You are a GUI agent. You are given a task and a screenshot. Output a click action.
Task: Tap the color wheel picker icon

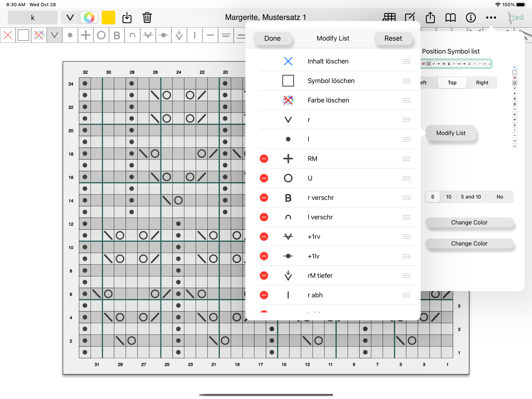click(x=89, y=17)
